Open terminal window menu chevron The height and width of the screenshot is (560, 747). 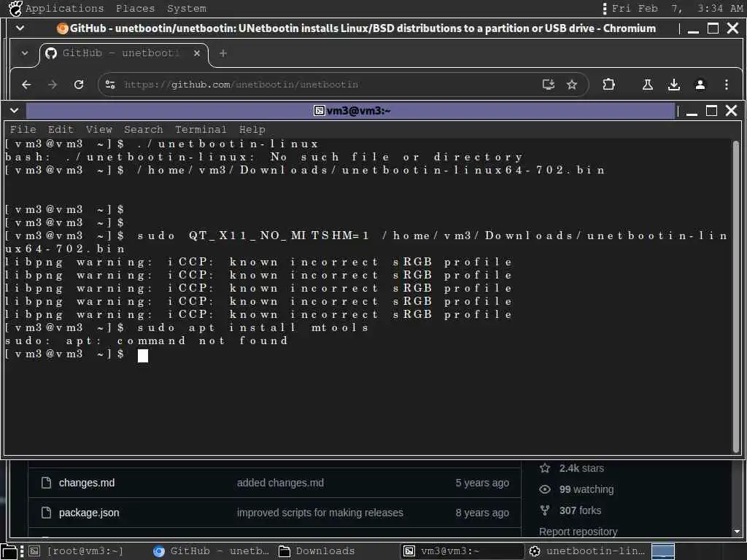click(x=15, y=111)
